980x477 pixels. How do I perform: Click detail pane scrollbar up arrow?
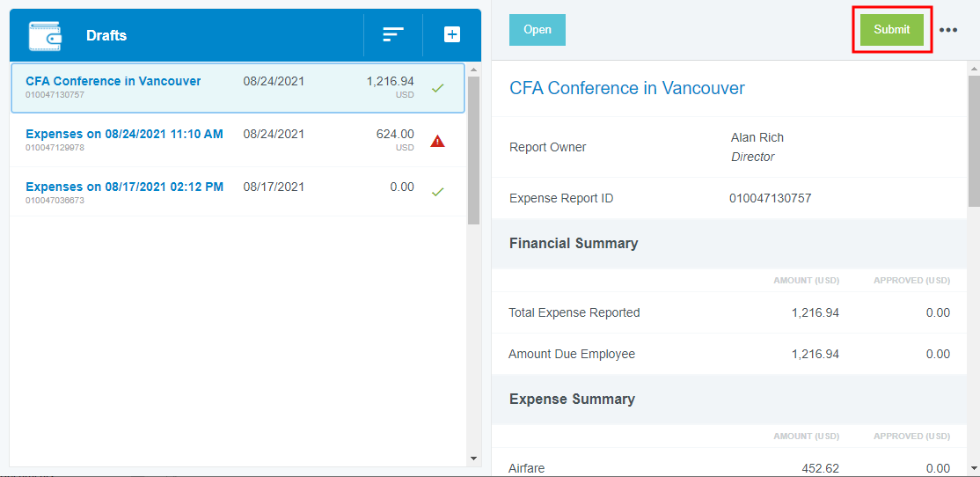974,68
